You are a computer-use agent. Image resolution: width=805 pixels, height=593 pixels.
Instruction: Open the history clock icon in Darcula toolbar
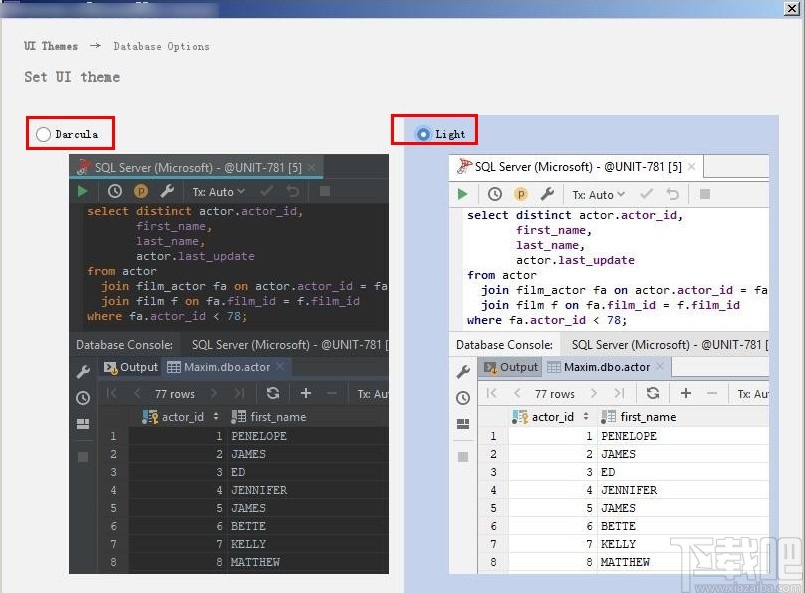[x=115, y=192]
